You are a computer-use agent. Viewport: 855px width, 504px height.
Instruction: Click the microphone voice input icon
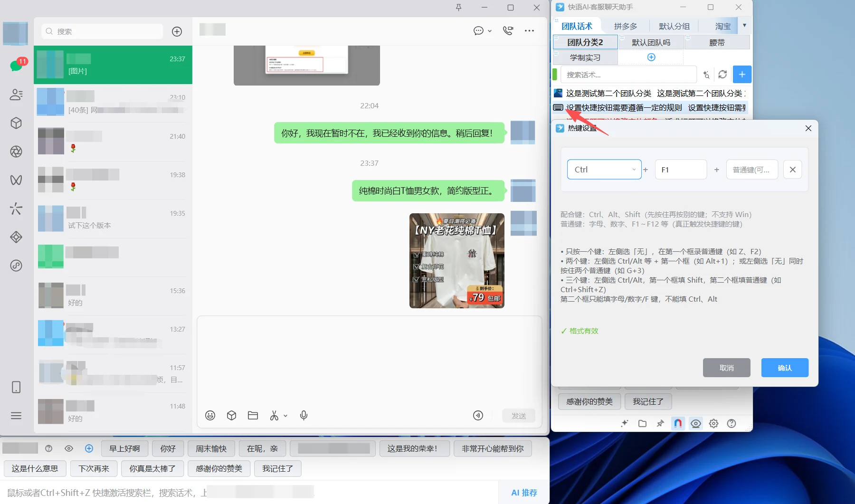pyautogui.click(x=304, y=416)
